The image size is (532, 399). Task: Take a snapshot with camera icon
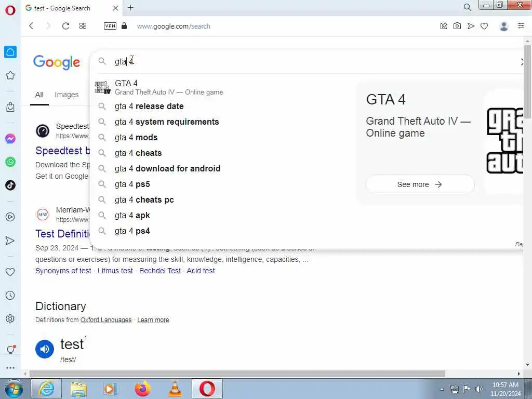[457, 26]
